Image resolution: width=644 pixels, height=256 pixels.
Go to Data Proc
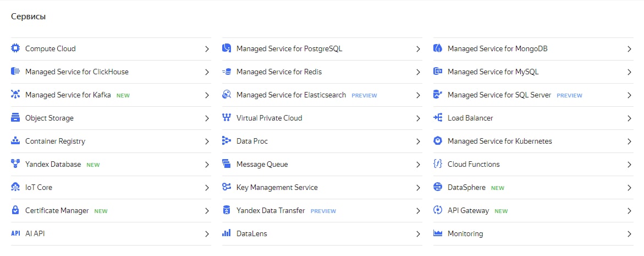(x=322, y=141)
